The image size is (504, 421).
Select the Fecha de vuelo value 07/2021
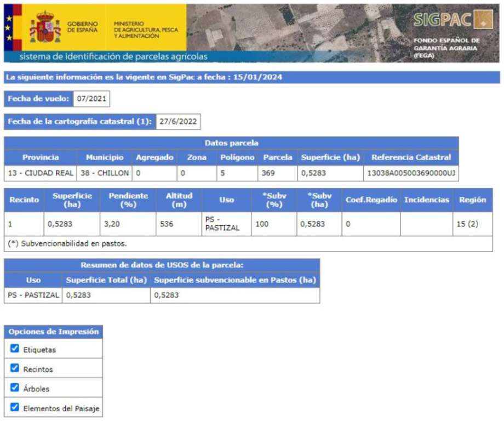(x=91, y=99)
